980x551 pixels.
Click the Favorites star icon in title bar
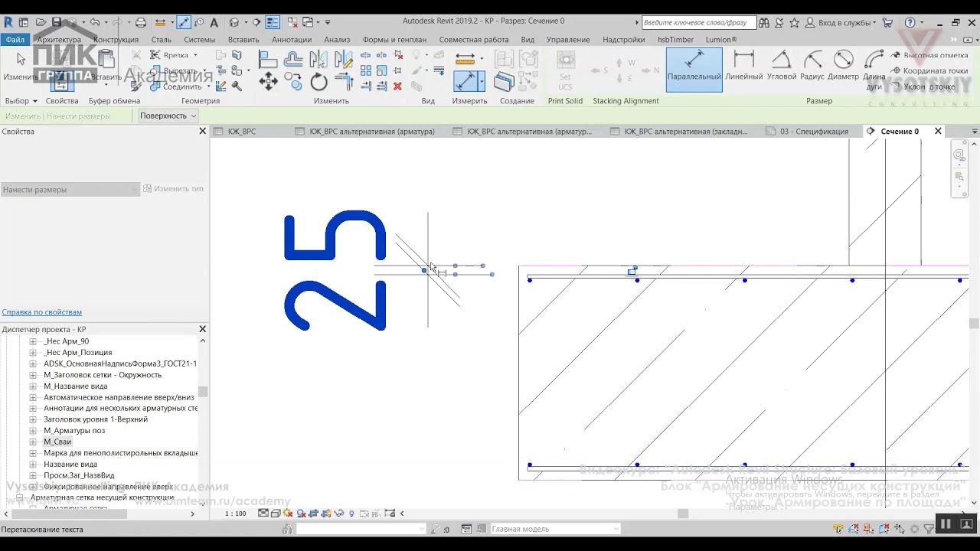[794, 22]
